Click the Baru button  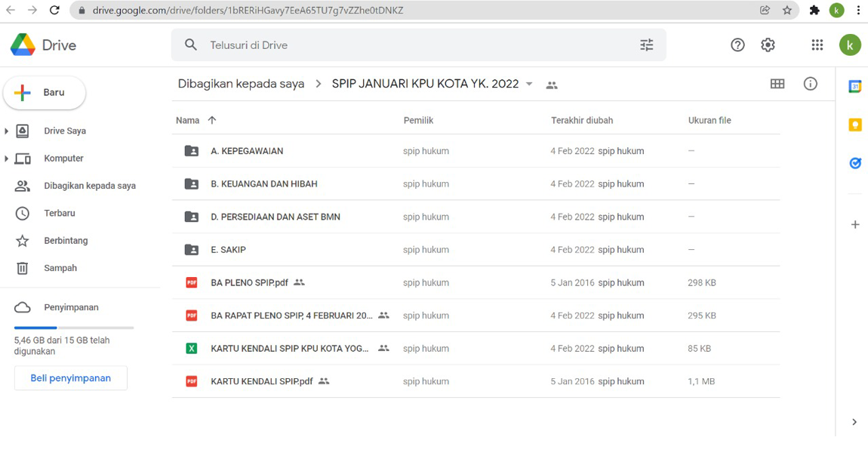coord(45,93)
